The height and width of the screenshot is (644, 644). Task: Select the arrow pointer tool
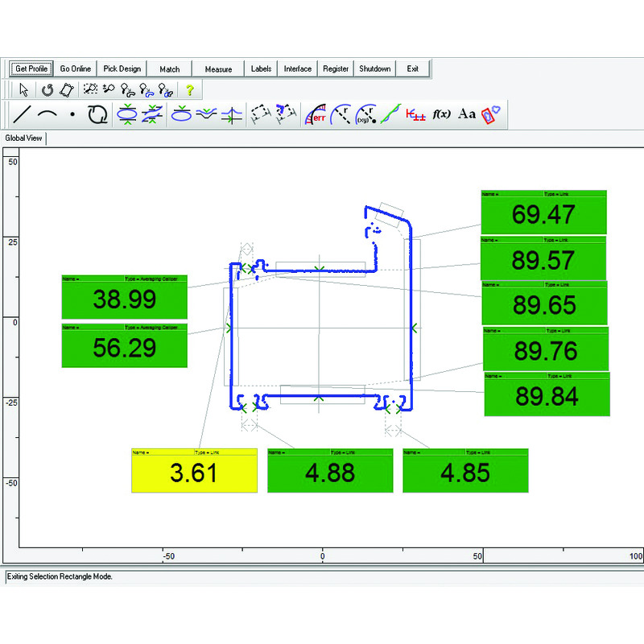click(23, 90)
